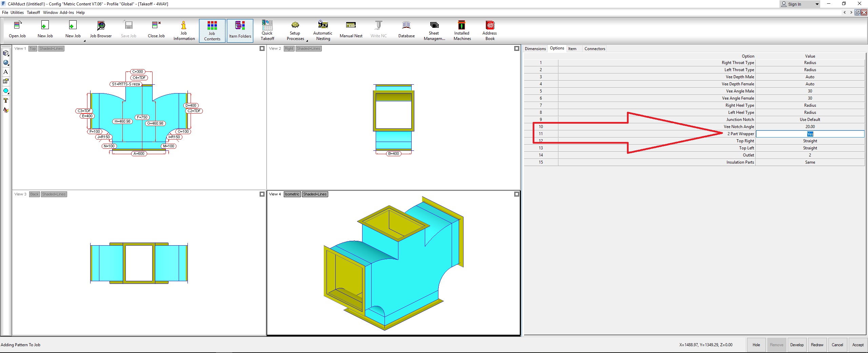Viewport: 868px width, 353px height.
Task: Open Manual Nest
Action: point(351,30)
